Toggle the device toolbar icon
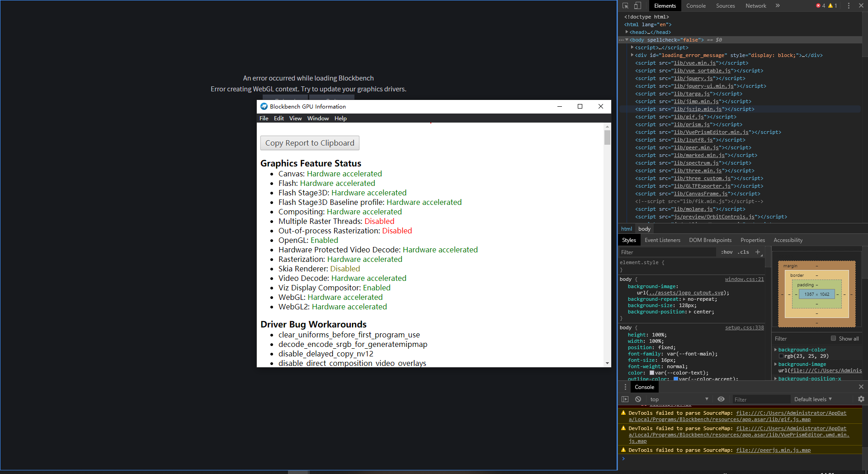 point(637,5)
